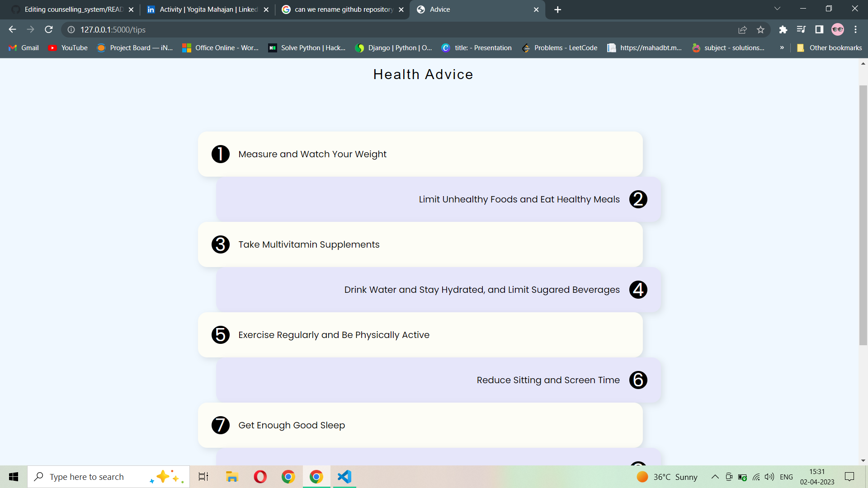Open the Project Board bookmark
The height and width of the screenshot is (488, 868).
(x=135, y=48)
